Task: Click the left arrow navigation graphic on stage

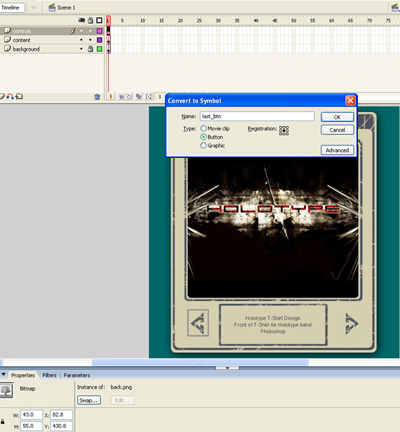Action: pyautogui.click(x=198, y=323)
